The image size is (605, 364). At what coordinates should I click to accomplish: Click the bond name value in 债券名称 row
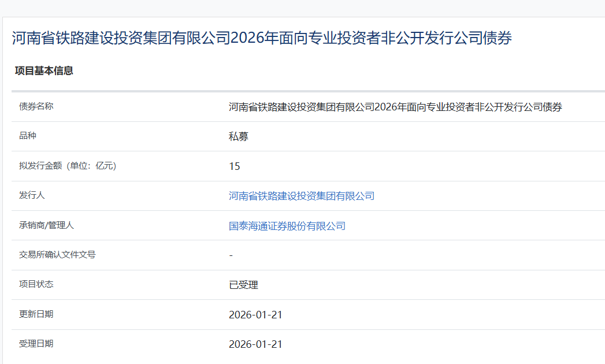coord(395,107)
